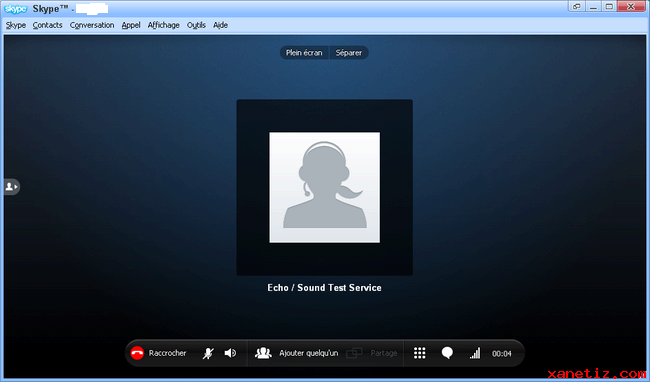Click the Raccrocher label to end call

167,353
